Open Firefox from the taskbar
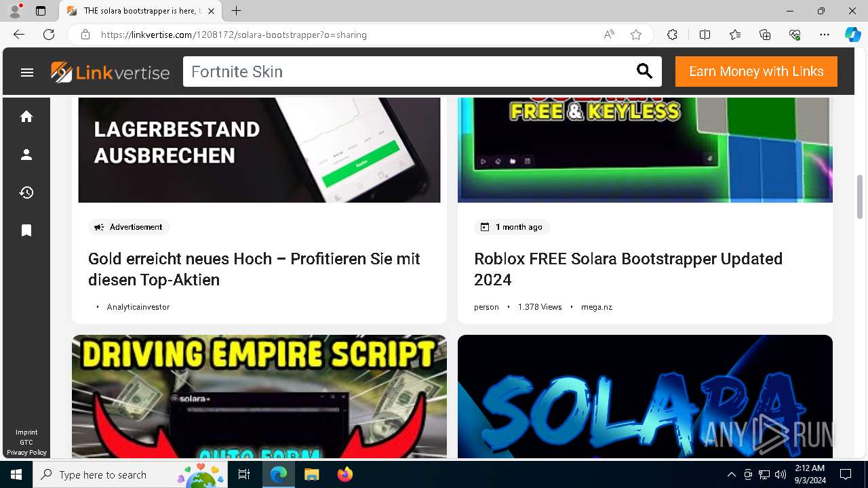868x488 pixels. pos(344,474)
